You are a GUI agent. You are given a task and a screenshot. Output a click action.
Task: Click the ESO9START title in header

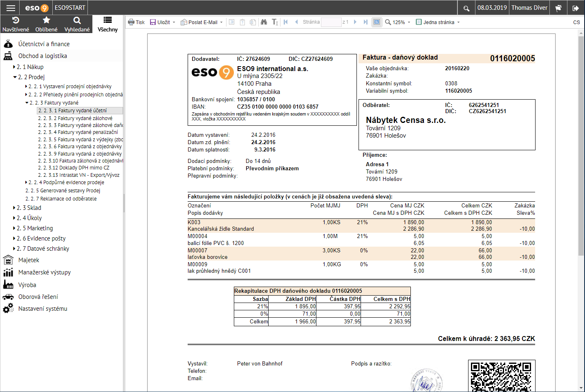click(70, 8)
